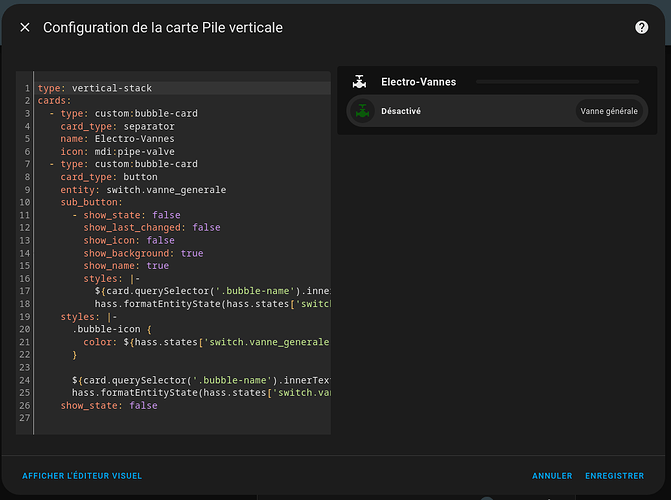671x500 pixels.
Task: Cancel with the ANNULER button
Action: [x=552, y=476]
